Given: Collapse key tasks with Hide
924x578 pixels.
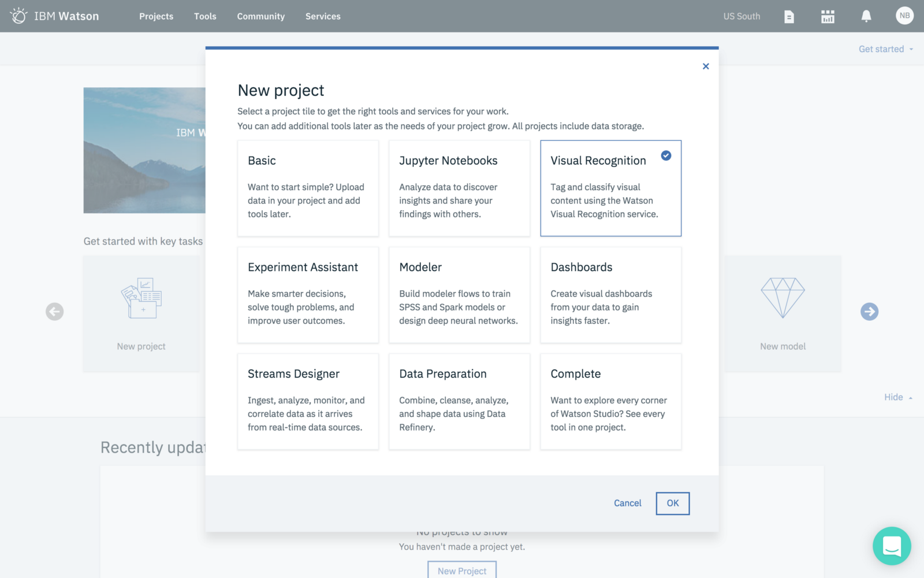Looking at the screenshot, I should click(897, 397).
